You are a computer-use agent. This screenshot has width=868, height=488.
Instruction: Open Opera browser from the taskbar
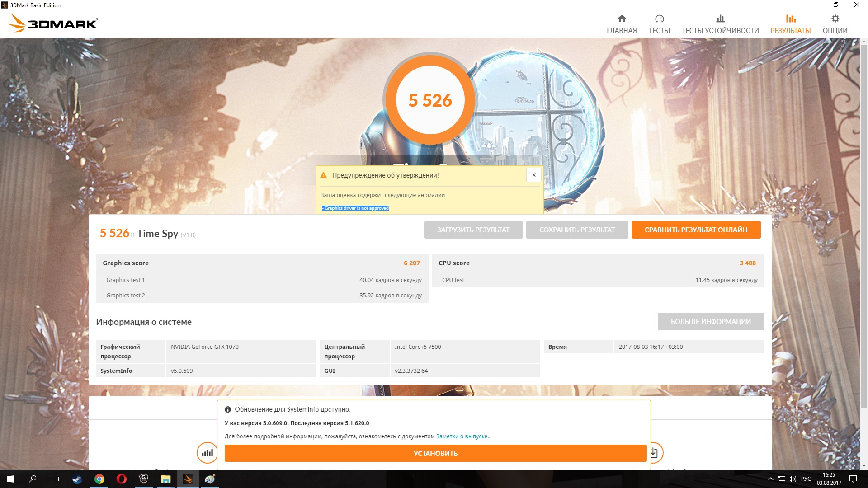pyautogui.click(x=121, y=479)
